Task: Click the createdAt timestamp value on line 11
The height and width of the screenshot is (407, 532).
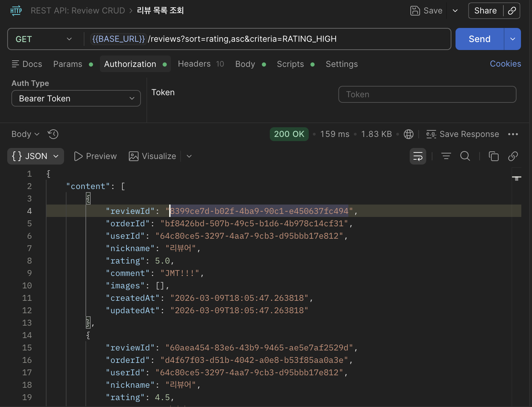Action: 239,298
